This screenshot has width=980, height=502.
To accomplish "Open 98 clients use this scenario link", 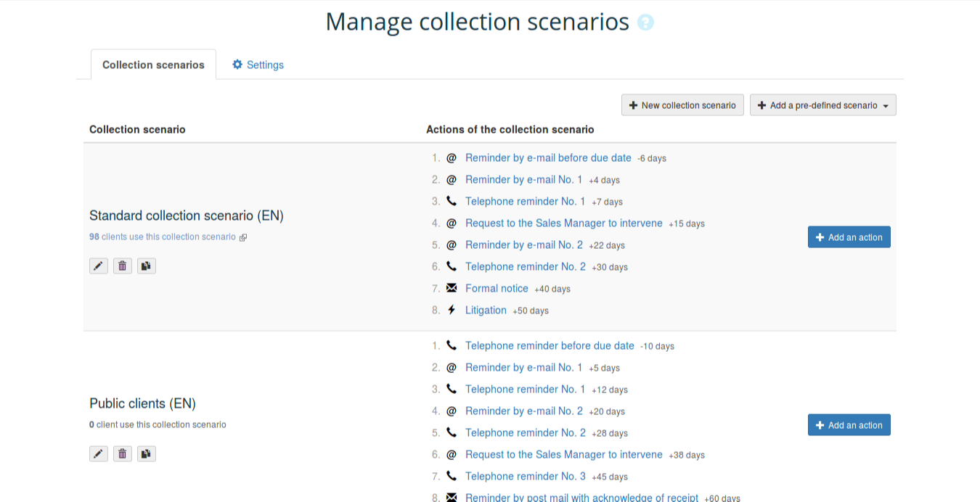I will coord(163,236).
